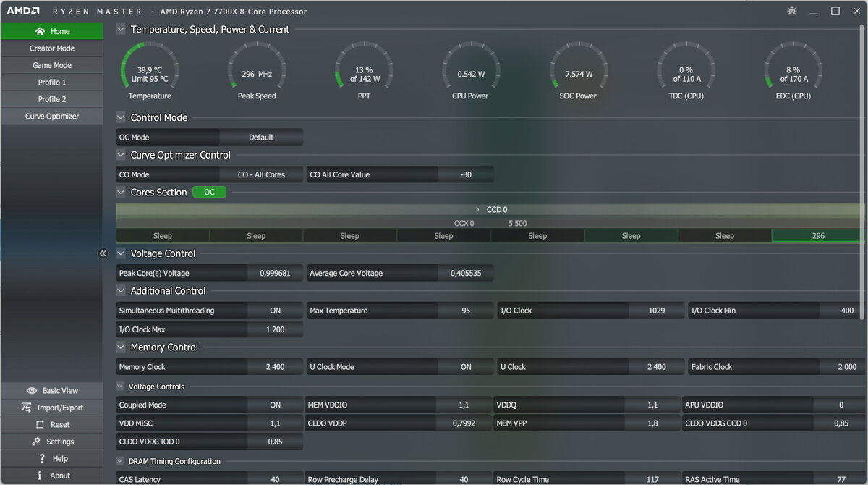Collapse the Cores Section
Viewport: 868px width, 485px height.
[121, 193]
